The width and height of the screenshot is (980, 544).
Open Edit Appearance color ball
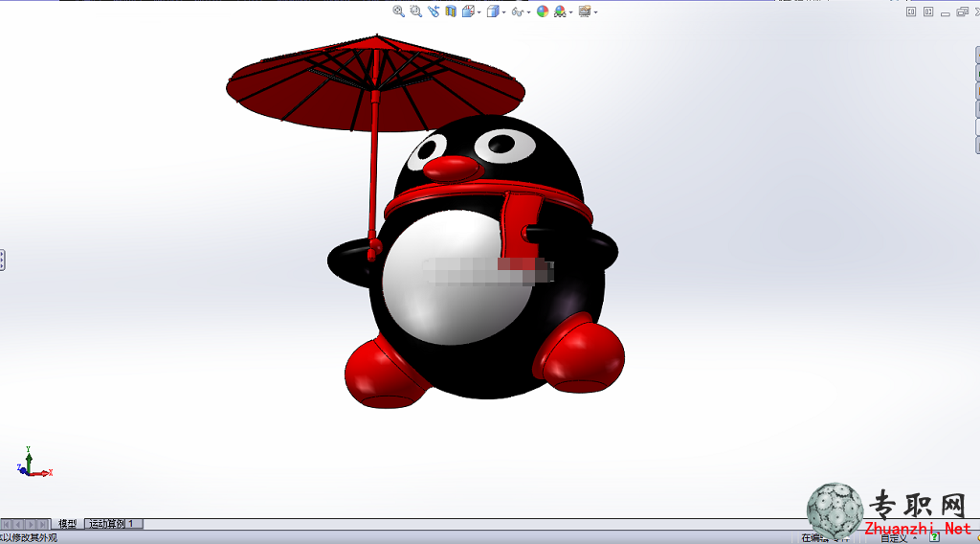543,11
